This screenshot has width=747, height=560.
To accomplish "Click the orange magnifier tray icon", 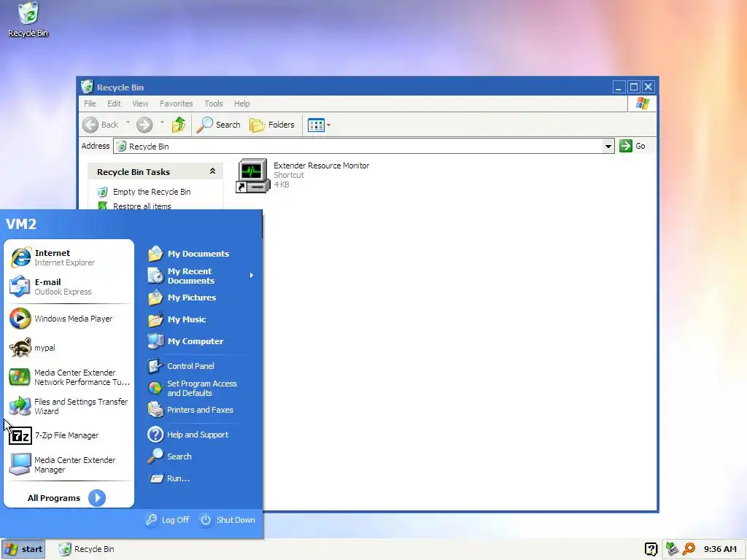I will 689,549.
